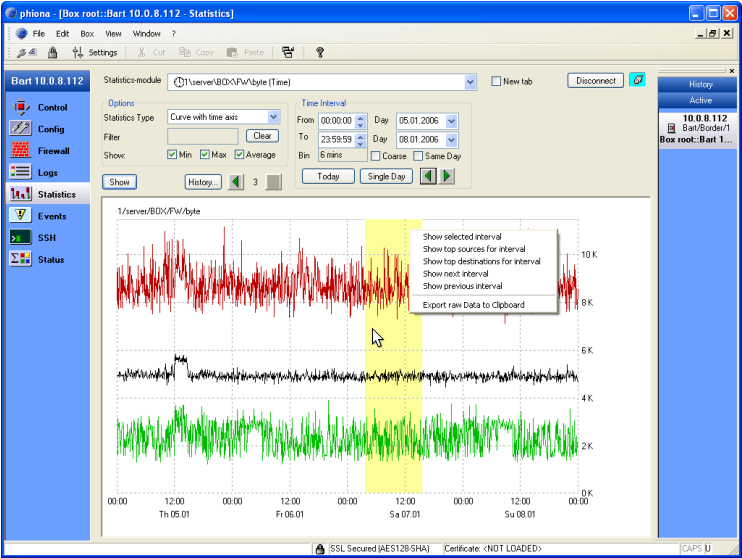This screenshot has width=742, height=558.
Task: Toggle the Average checkbox
Action: 239,155
